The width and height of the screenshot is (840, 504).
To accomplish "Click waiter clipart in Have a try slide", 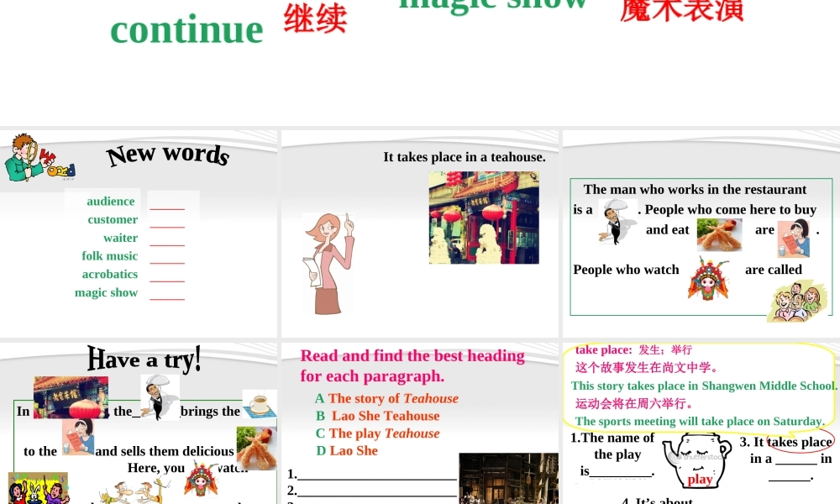I will click(x=160, y=396).
